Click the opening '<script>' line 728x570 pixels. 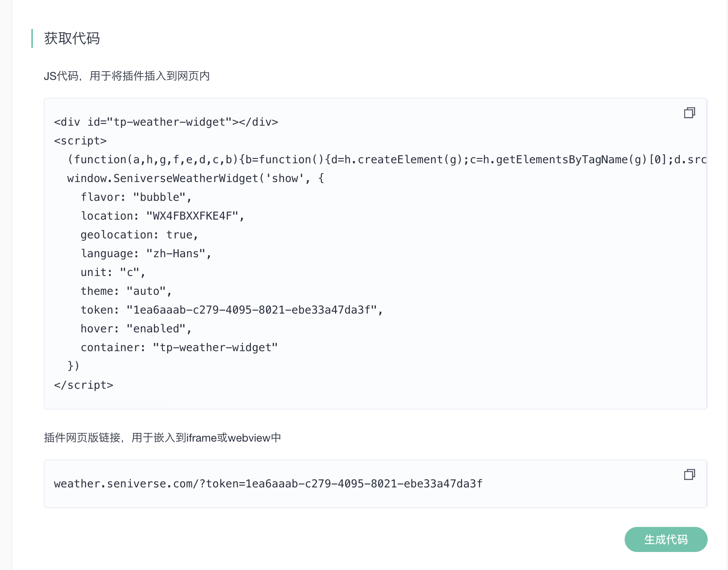80,141
